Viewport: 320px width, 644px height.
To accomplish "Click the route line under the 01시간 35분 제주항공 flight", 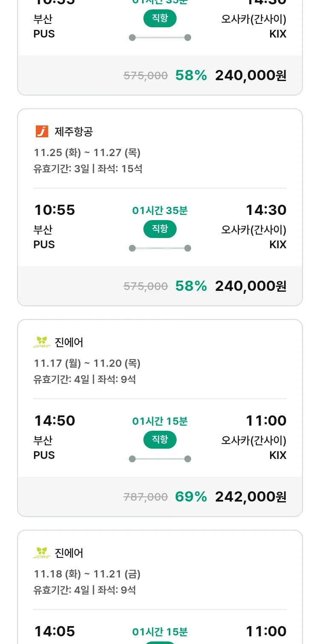I will click(x=160, y=248).
